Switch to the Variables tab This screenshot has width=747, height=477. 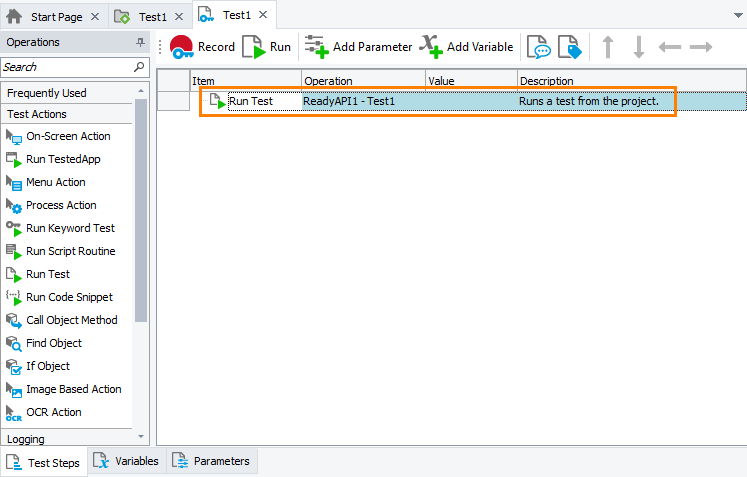(126, 461)
